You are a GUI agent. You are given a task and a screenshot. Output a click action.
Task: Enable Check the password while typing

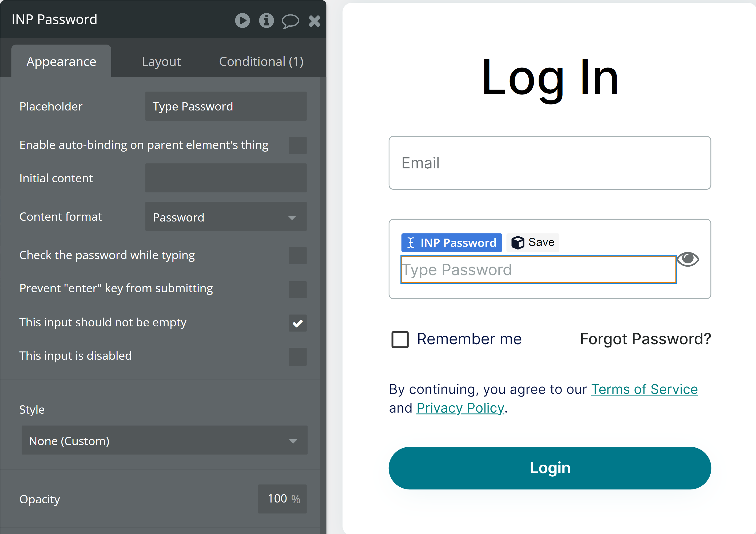pyautogui.click(x=298, y=255)
